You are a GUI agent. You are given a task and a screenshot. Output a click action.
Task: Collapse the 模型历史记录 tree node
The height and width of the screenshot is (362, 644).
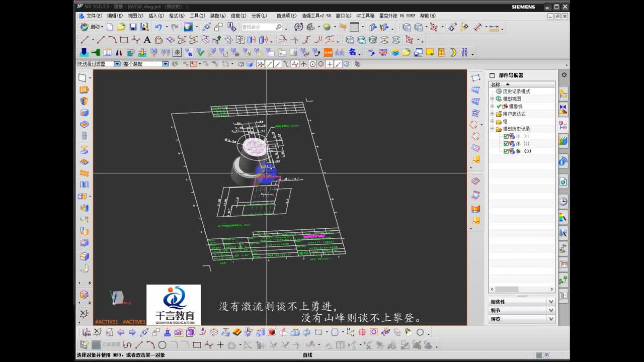click(x=493, y=129)
